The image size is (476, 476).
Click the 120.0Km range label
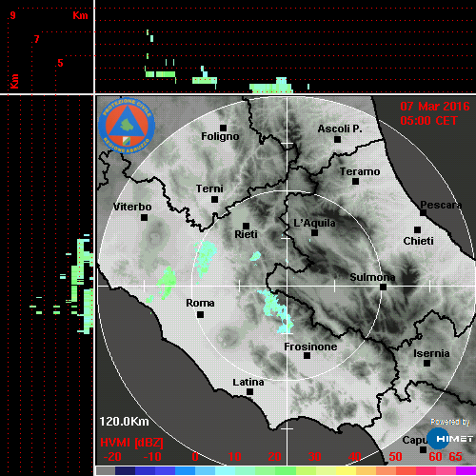tap(124, 422)
